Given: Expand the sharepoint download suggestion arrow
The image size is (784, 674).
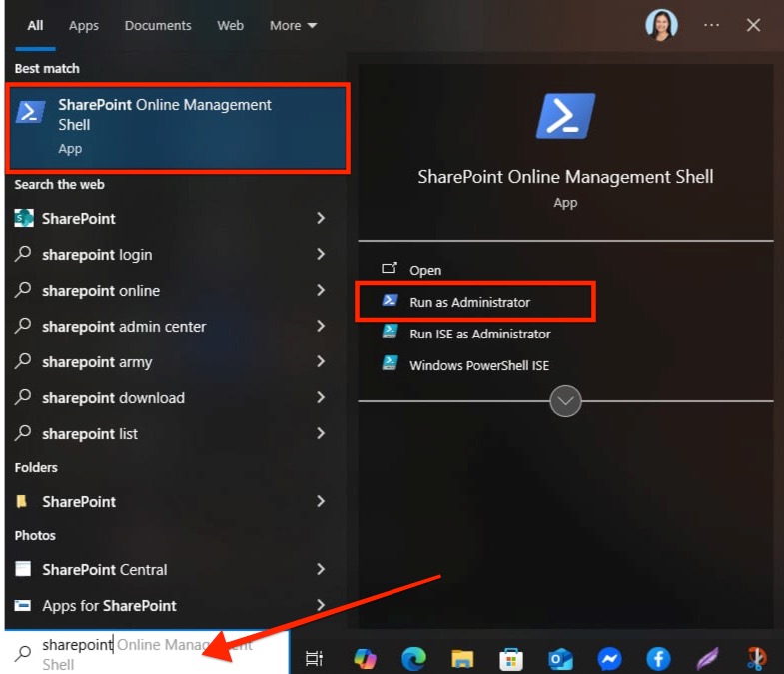Looking at the screenshot, I should tap(321, 397).
